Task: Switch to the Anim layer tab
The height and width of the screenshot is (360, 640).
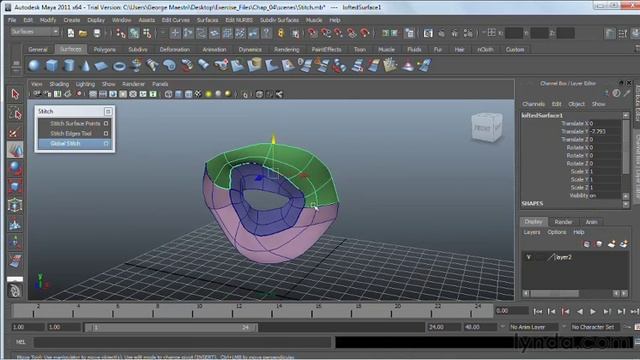Action: (591, 222)
